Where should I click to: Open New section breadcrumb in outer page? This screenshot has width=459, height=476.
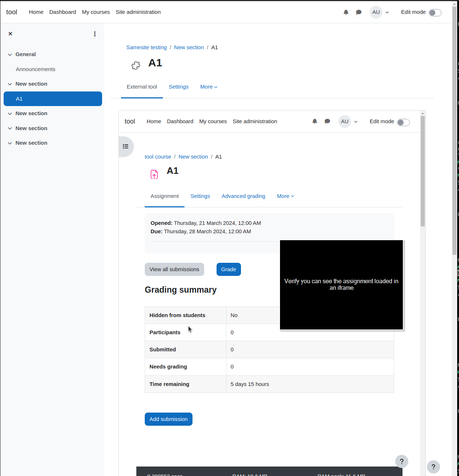click(189, 47)
